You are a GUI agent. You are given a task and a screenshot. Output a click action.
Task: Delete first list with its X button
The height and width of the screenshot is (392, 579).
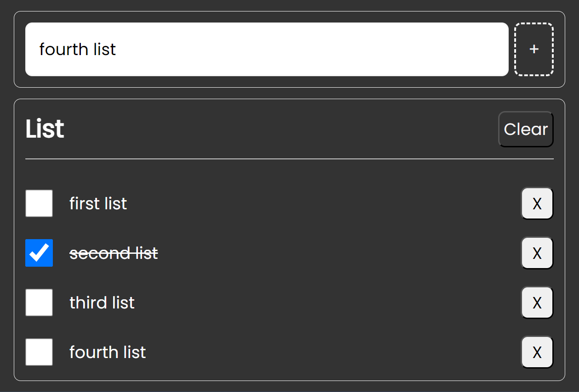click(537, 203)
